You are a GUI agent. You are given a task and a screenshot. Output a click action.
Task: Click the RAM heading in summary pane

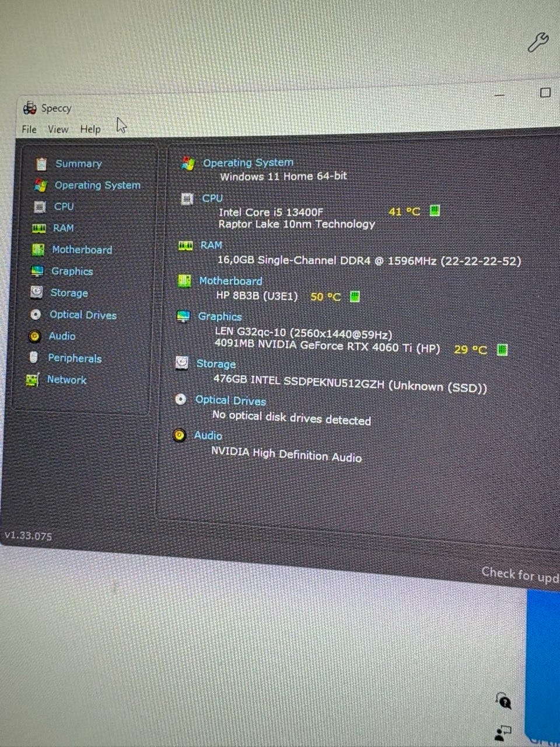(211, 245)
